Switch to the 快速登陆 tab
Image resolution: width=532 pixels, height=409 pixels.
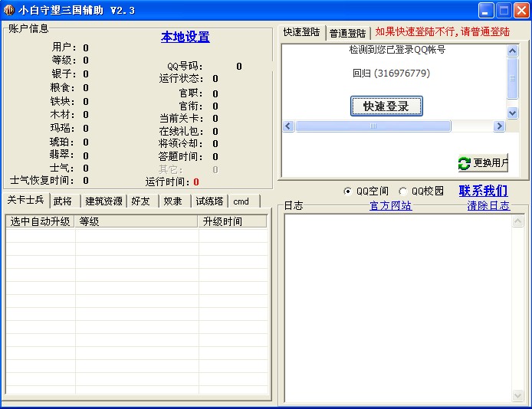click(301, 32)
